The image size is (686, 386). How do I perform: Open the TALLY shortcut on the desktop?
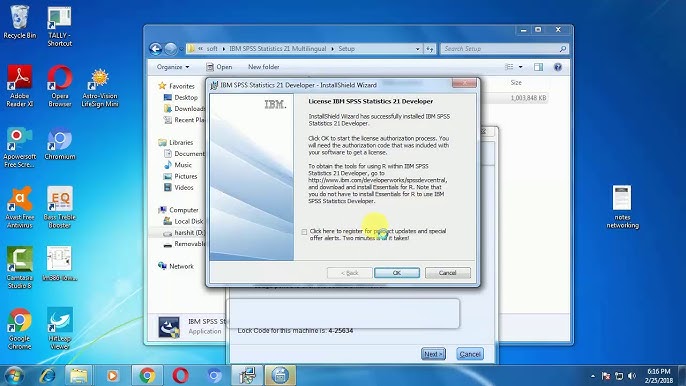click(60, 26)
